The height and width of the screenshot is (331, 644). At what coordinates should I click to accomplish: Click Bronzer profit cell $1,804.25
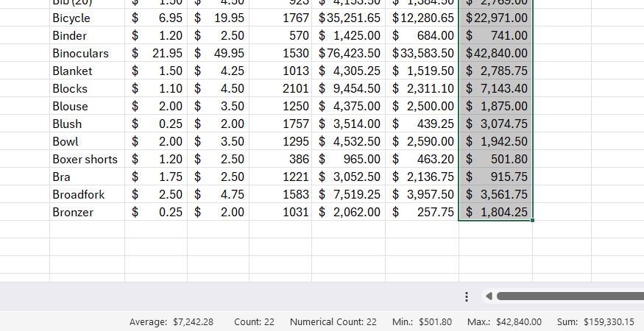click(496, 213)
